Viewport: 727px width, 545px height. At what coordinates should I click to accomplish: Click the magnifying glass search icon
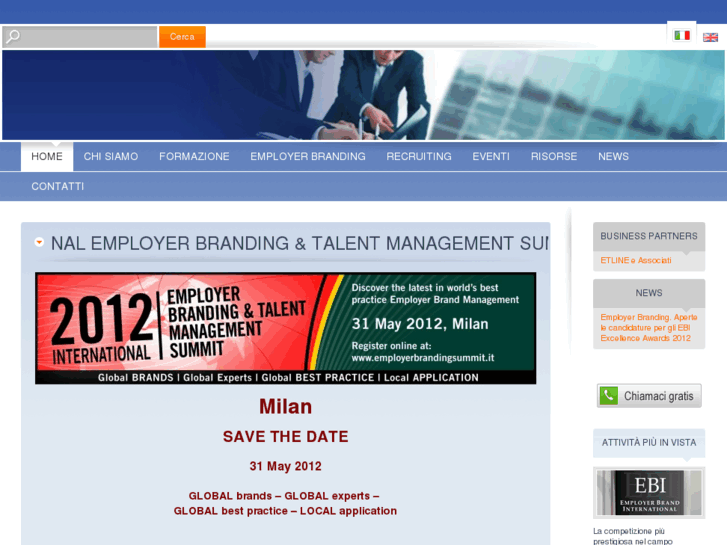click(x=13, y=36)
